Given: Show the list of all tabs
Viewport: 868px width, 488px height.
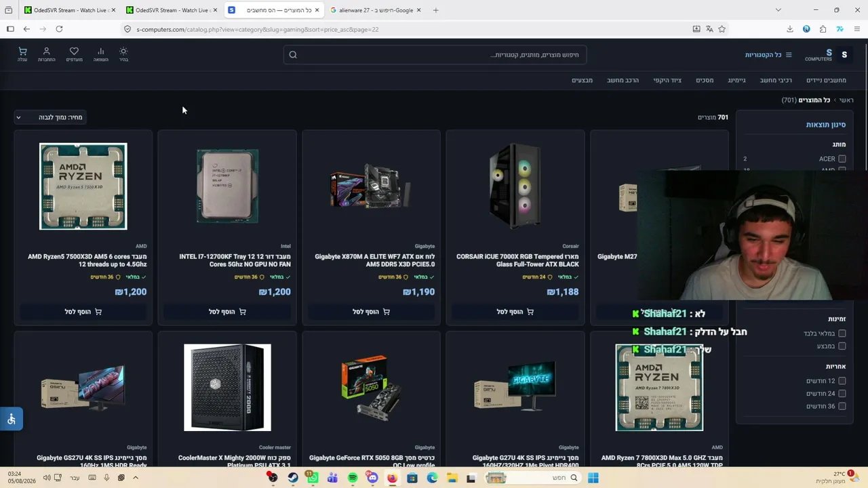Looking at the screenshot, I should 778,10.
